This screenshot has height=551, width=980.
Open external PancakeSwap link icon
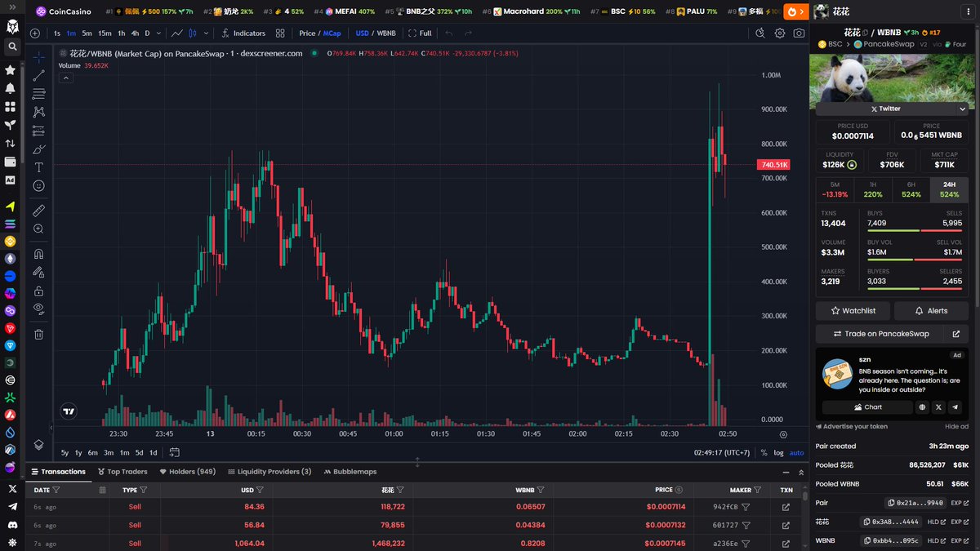pyautogui.click(x=956, y=334)
